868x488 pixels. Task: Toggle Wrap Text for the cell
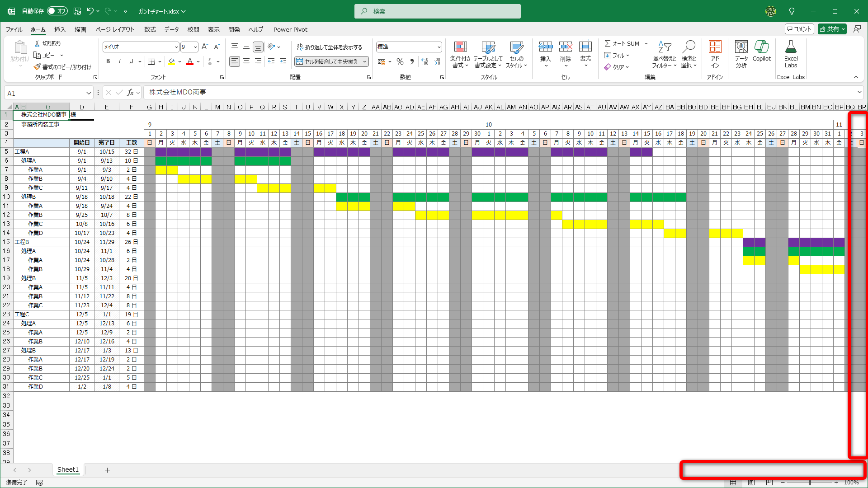click(x=330, y=47)
